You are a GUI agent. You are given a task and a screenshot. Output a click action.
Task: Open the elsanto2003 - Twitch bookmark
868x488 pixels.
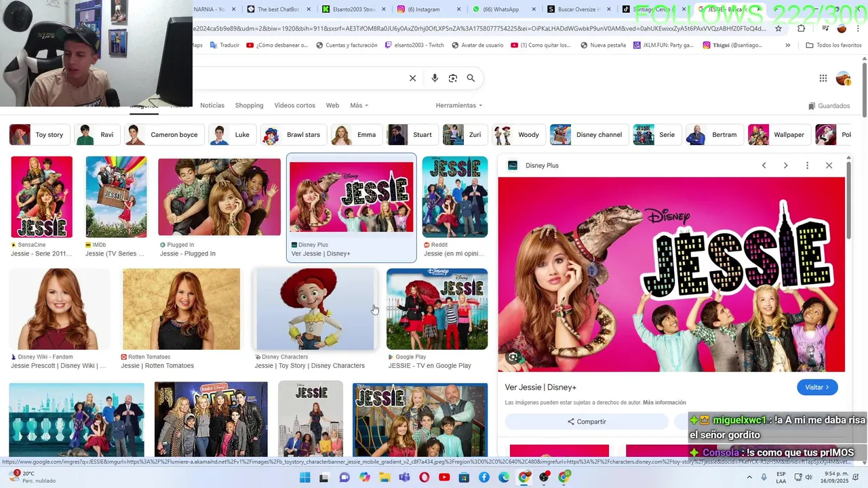tap(414, 45)
